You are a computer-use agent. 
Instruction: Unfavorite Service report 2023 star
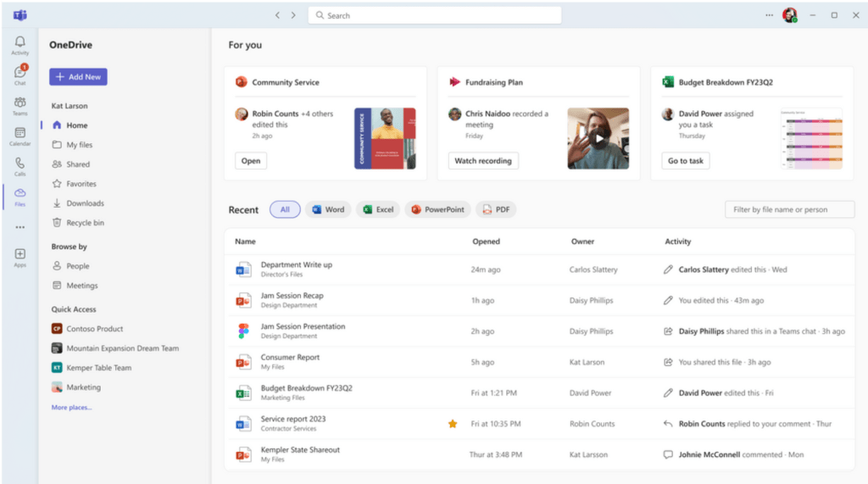(453, 424)
